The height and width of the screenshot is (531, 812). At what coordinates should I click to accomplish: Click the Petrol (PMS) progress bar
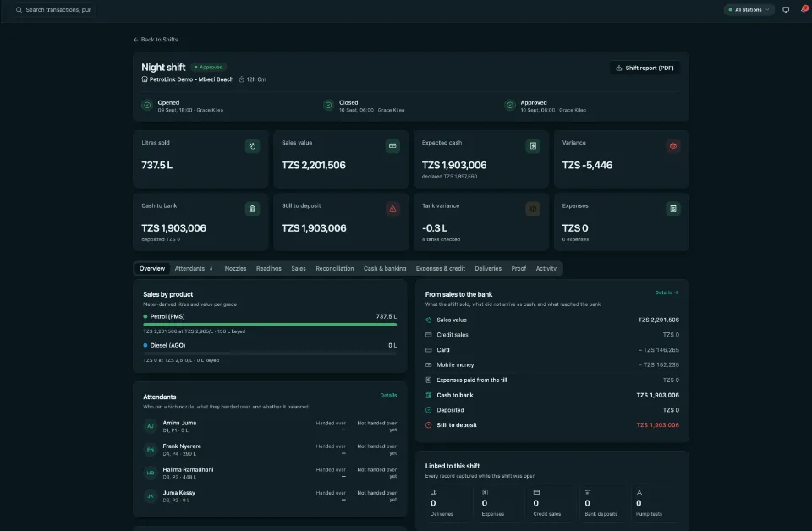pos(270,325)
